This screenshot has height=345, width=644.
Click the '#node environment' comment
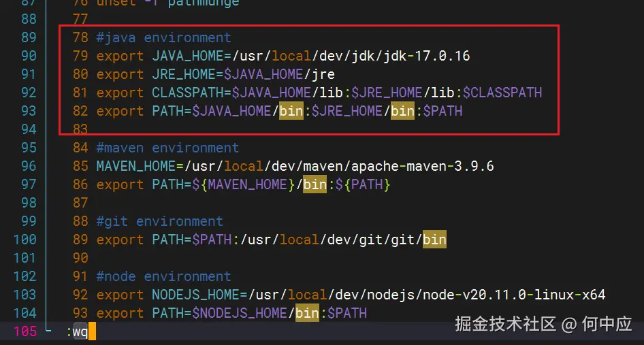[163, 276]
